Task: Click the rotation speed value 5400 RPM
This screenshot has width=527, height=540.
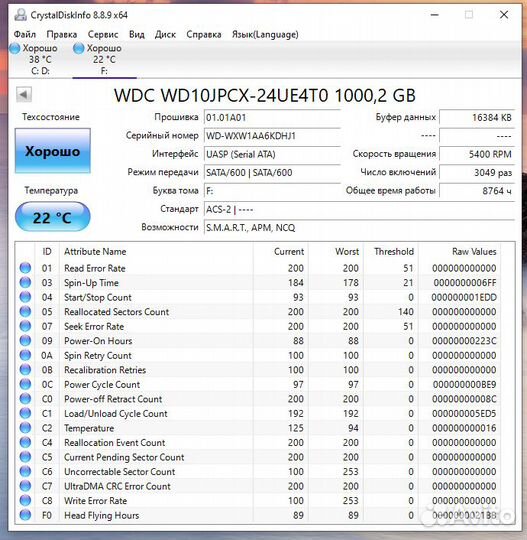Action: pyautogui.click(x=477, y=154)
